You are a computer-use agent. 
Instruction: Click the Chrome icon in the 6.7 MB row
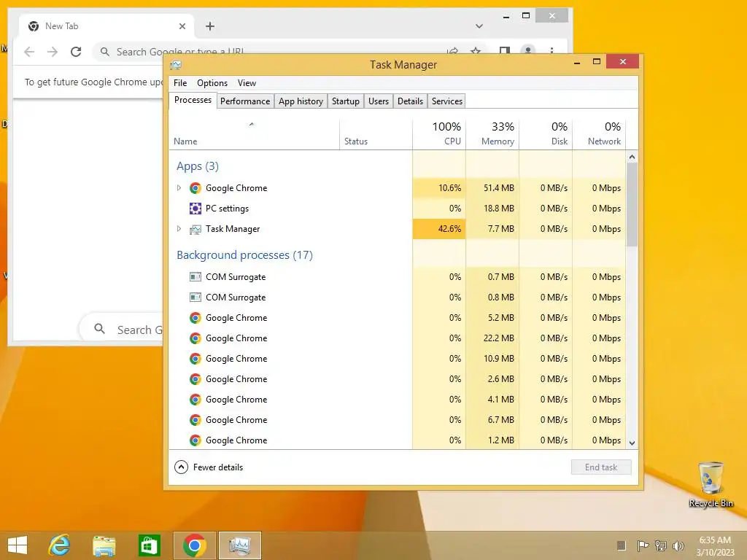195,420
